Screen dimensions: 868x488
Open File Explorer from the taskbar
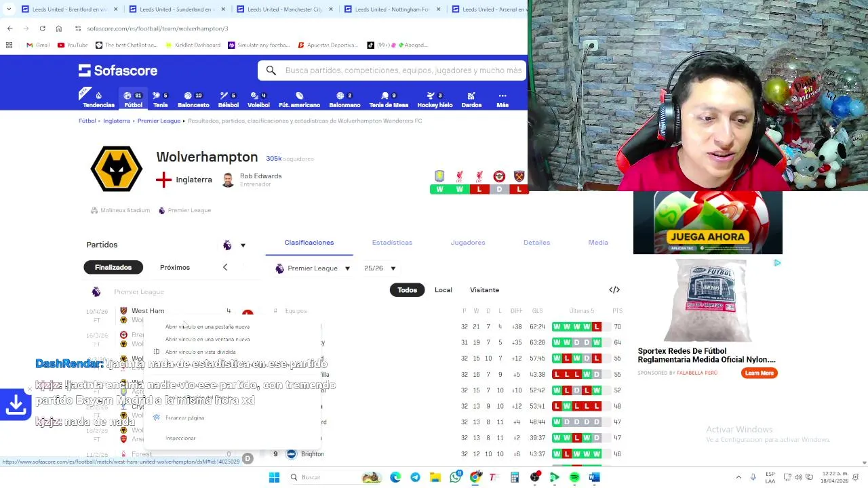pos(435,477)
